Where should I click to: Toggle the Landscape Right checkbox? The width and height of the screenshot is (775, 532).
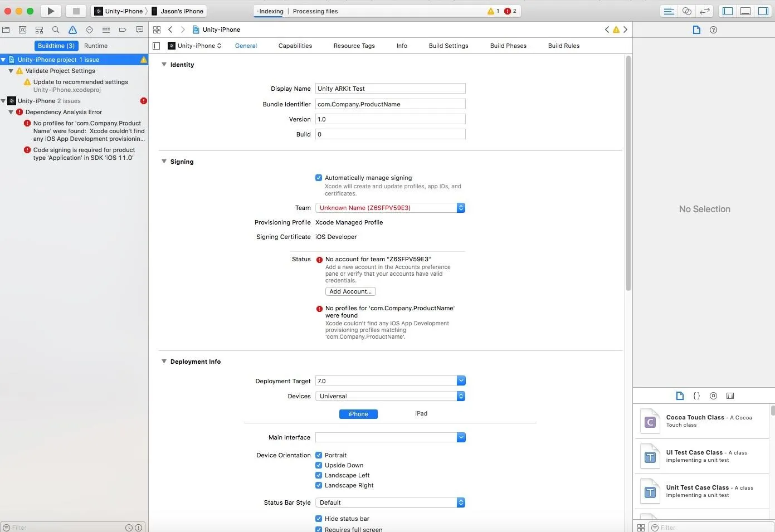[x=319, y=485]
